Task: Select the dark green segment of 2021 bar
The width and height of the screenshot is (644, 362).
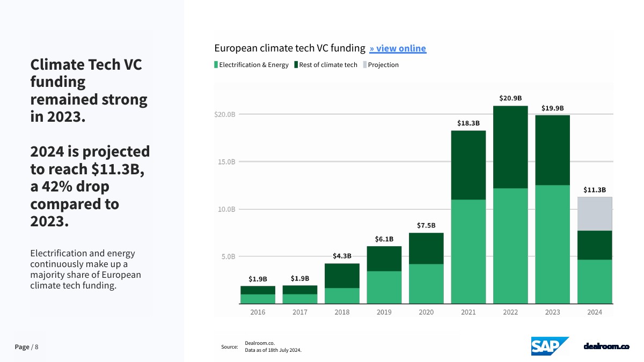Action: pos(468,165)
